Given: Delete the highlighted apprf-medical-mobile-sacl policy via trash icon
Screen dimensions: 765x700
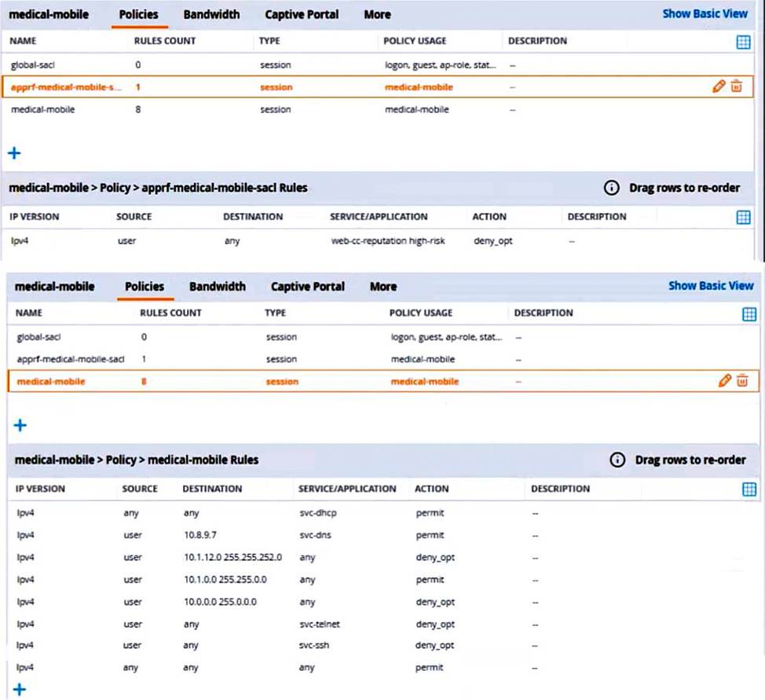Looking at the screenshot, I should (736, 87).
